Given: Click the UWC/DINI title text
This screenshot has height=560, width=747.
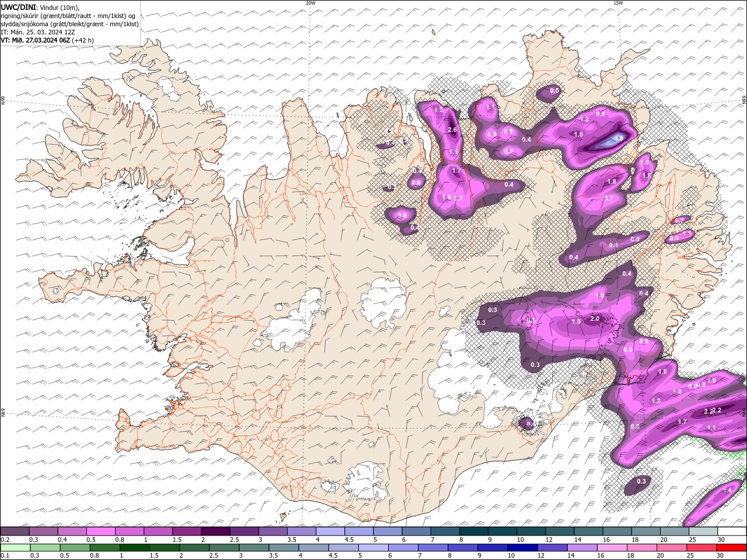Looking at the screenshot, I should (x=18, y=7).
